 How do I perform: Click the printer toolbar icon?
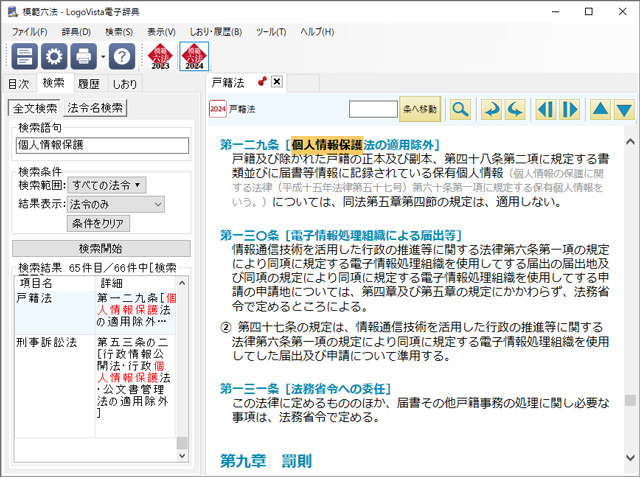coord(84,56)
